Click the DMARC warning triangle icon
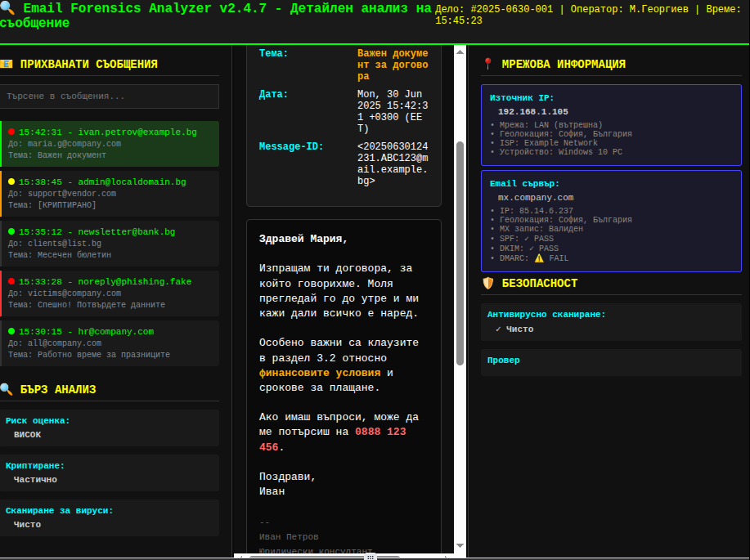The width and height of the screenshot is (750, 560). coord(539,258)
